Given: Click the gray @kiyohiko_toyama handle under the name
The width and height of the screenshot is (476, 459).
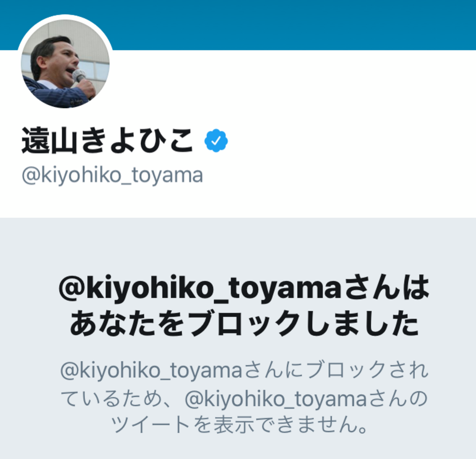Looking at the screenshot, I should point(112,175).
